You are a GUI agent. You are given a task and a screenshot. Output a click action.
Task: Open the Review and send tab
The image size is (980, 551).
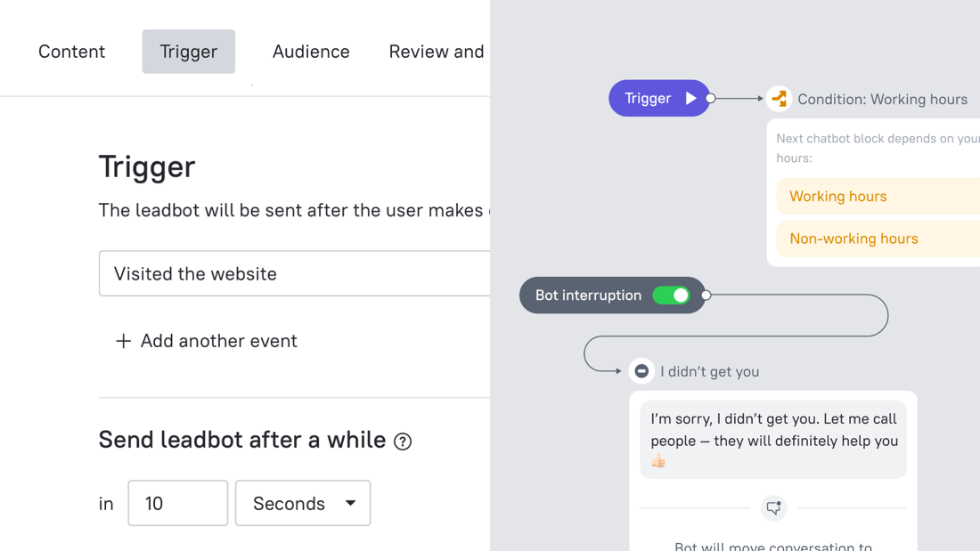pyautogui.click(x=437, y=52)
